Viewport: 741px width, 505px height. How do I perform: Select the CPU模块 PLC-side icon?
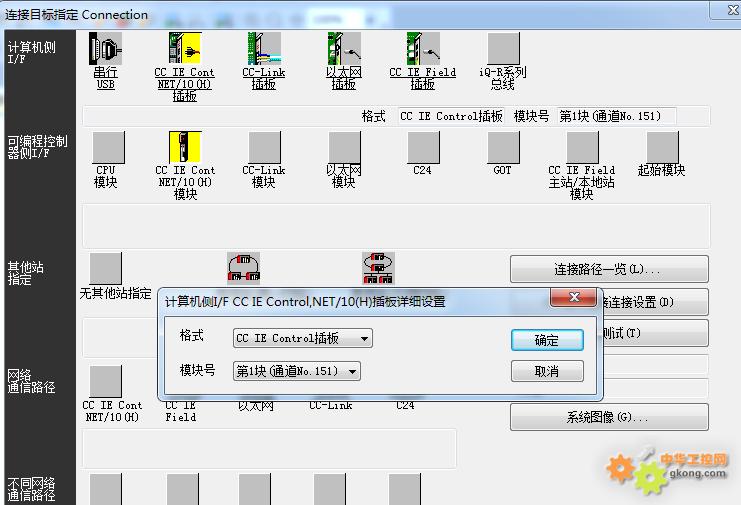pyautogui.click(x=108, y=147)
